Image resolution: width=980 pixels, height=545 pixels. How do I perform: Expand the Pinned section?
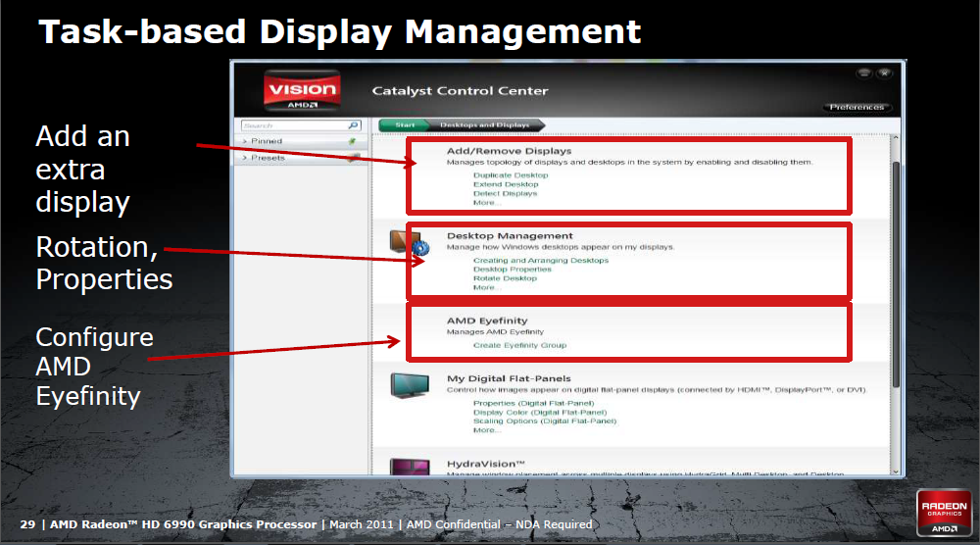246,141
